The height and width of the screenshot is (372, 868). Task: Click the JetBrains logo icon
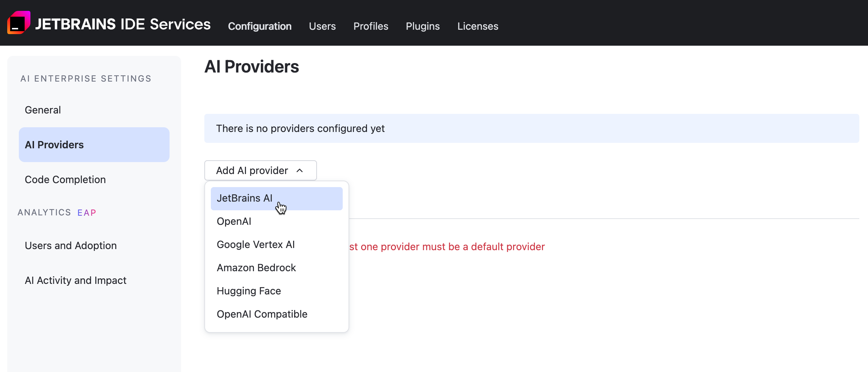click(19, 22)
